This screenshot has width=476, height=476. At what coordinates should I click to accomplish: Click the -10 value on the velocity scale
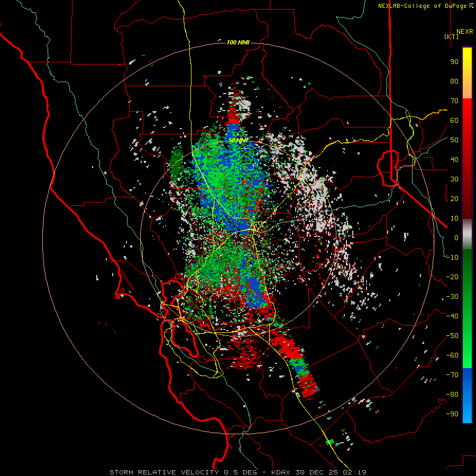coord(452,258)
